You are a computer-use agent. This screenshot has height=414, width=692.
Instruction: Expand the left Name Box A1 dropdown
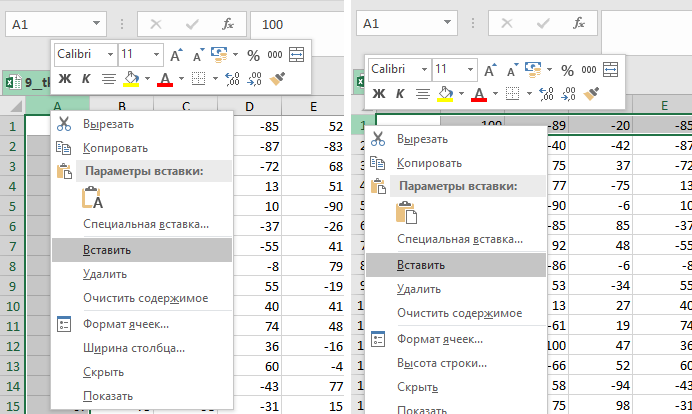pos(96,23)
